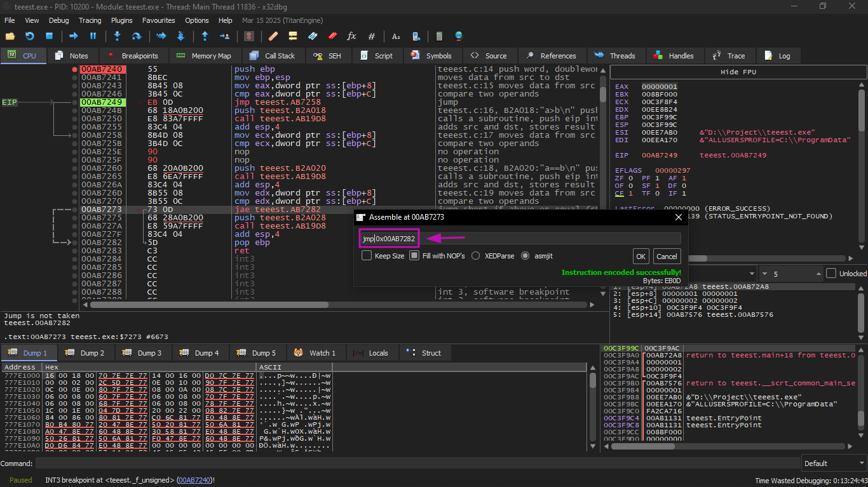Restart the debuggee with the restart icon
The width and height of the screenshot is (868, 487).
point(29,36)
